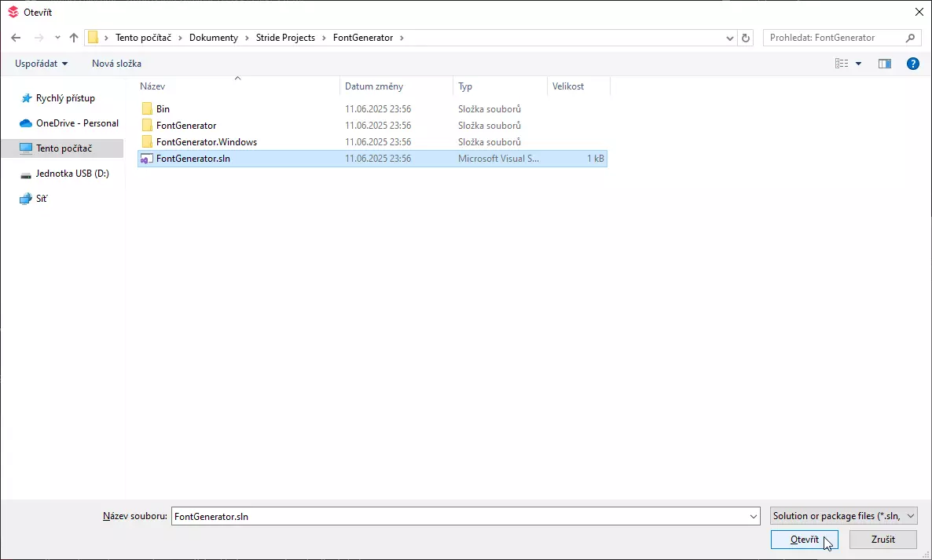Open the filename history dropdown arrow
Screen dimensions: 932x560
753,517
